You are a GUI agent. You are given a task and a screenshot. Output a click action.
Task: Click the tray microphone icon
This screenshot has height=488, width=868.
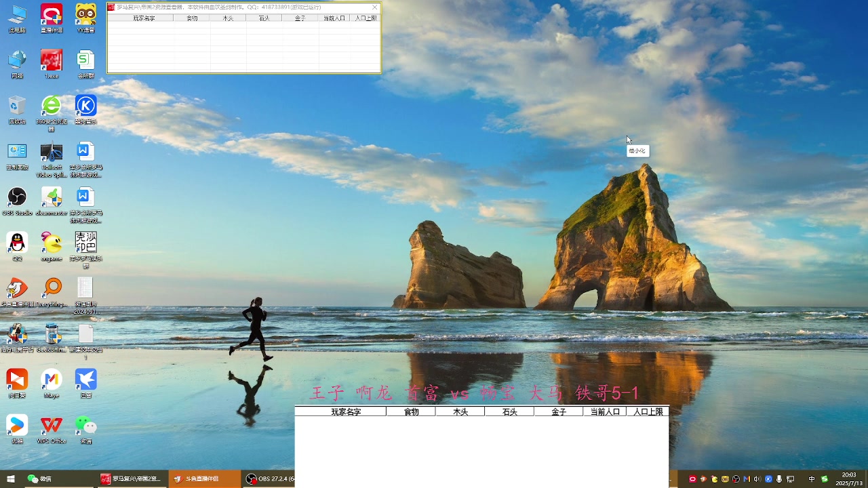779,479
